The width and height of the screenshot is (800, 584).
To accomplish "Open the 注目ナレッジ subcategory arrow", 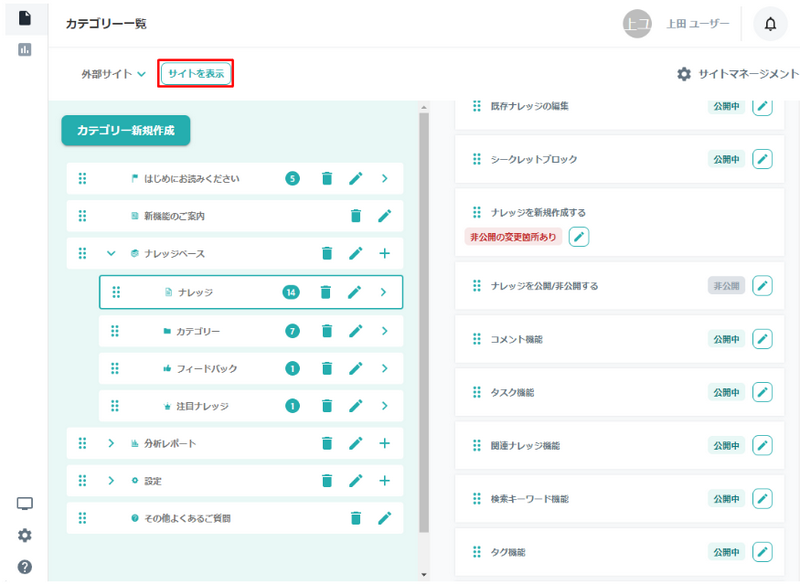I will [385, 406].
